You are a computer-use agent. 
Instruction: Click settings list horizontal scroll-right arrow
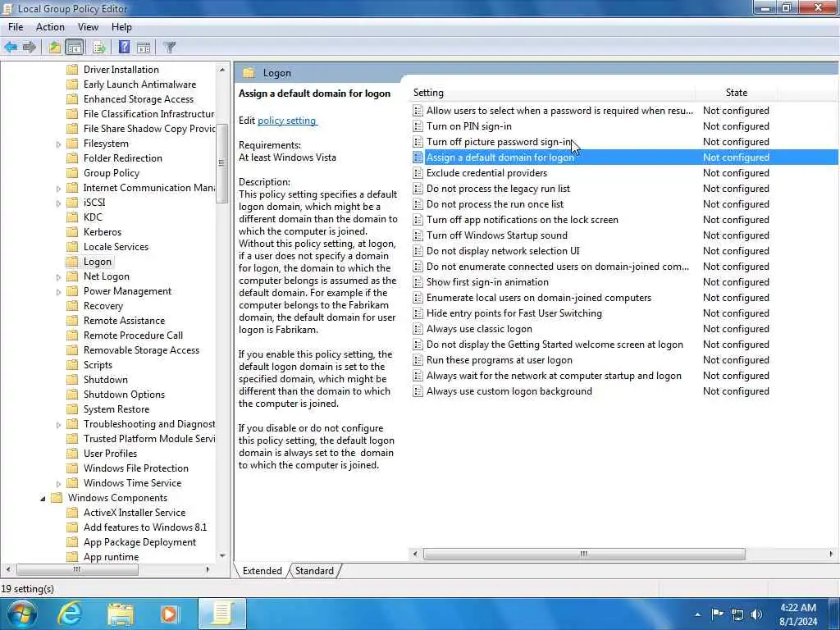(x=831, y=554)
